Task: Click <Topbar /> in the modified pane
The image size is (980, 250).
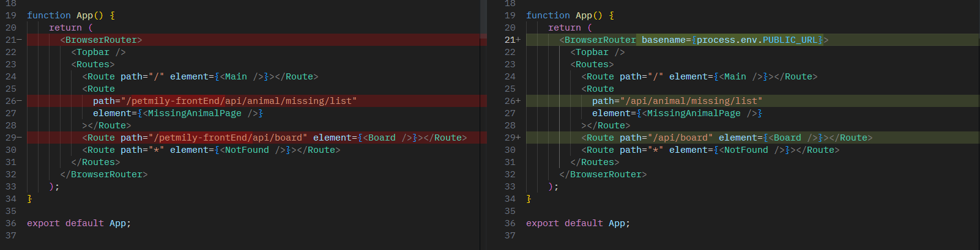Action: [x=598, y=52]
